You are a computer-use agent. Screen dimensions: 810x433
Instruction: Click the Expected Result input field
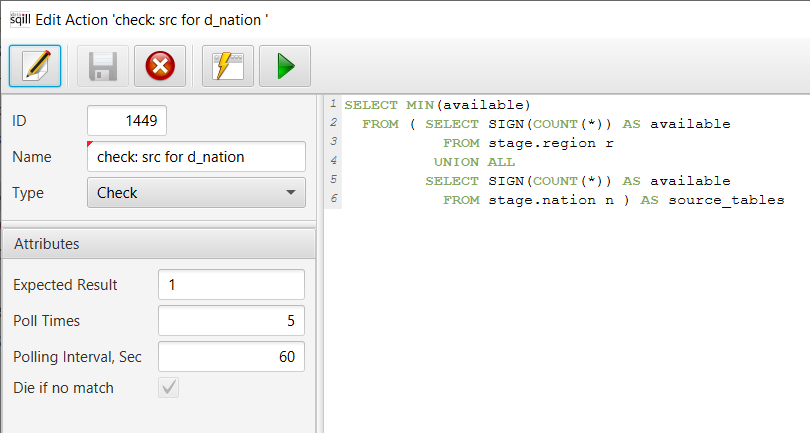pos(231,285)
